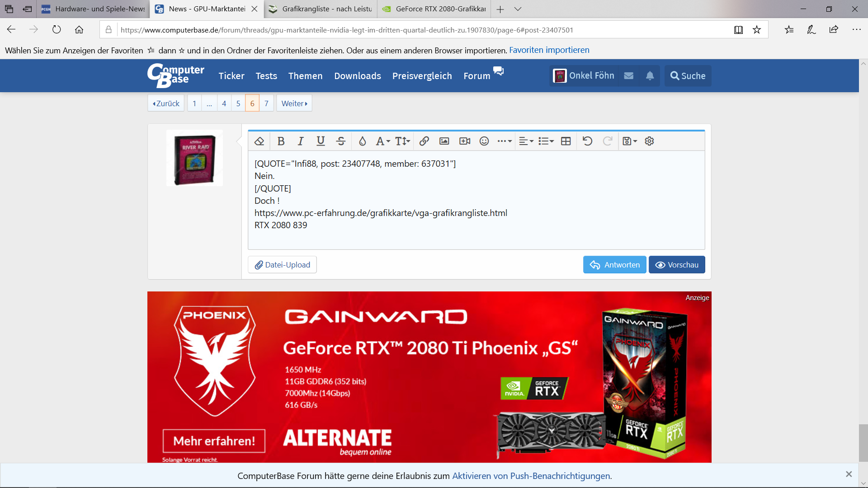Open the Suche search button
The width and height of the screenshot is (868, 488).
tap(688, 76)
